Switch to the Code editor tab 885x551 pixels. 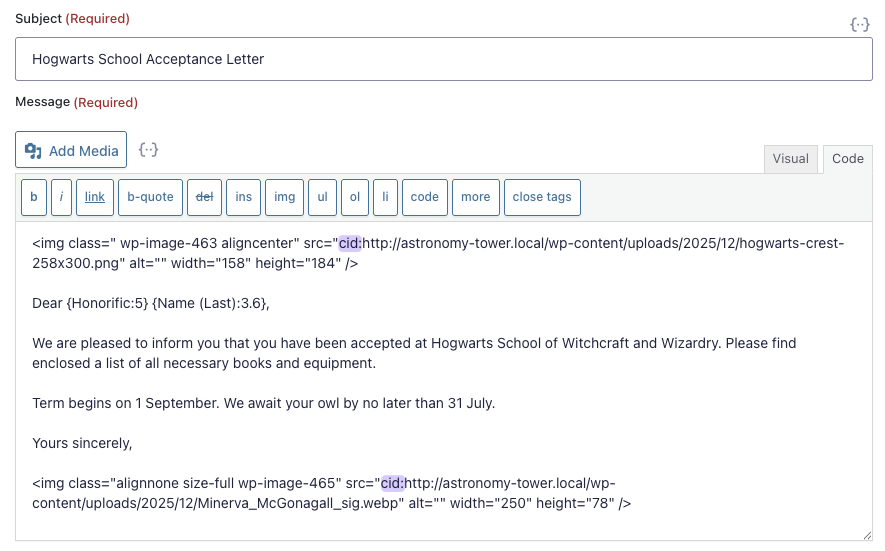[x=847, y=159]
